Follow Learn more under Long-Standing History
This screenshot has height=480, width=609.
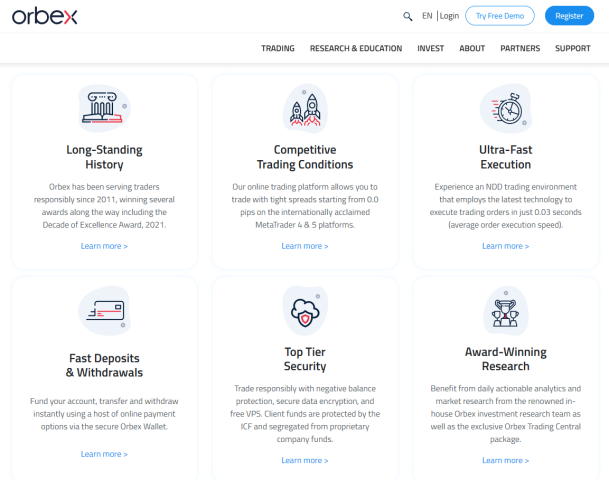click(104, 246)
